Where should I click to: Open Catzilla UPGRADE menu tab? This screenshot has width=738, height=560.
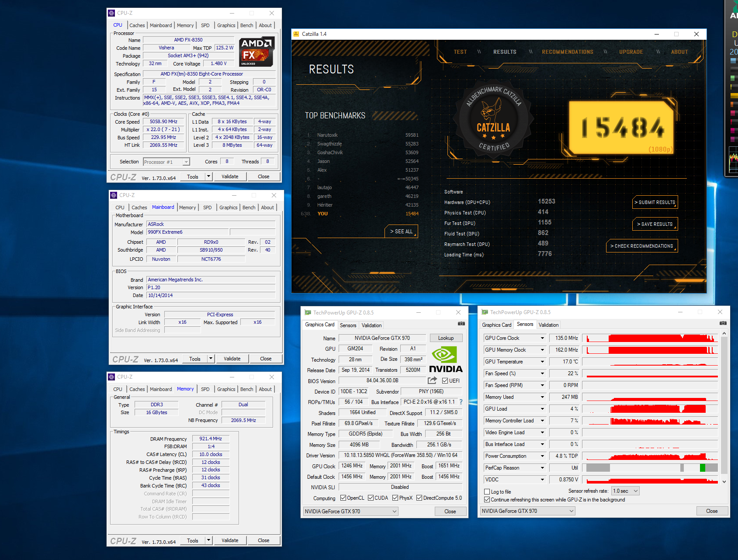pyautogui.click(x=631, y=52)
